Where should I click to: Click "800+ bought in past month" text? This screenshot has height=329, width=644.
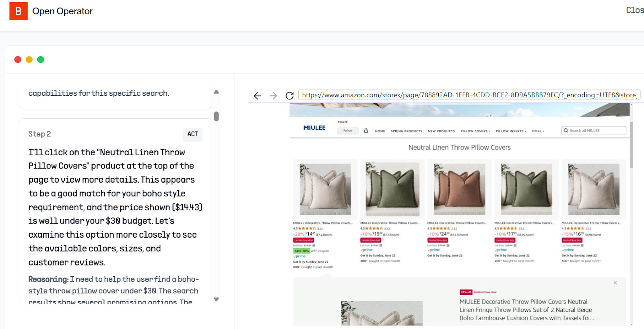click(x=313, y=267)
